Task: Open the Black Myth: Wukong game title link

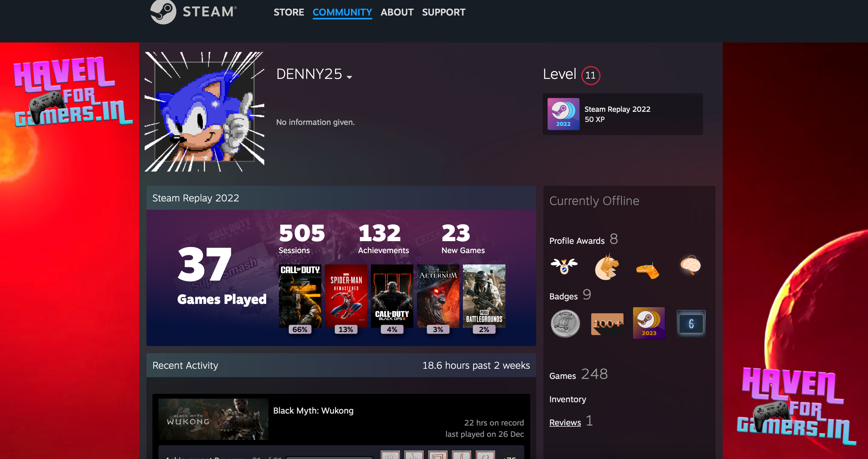Action: pyautogui.click(x=313, y=411)
